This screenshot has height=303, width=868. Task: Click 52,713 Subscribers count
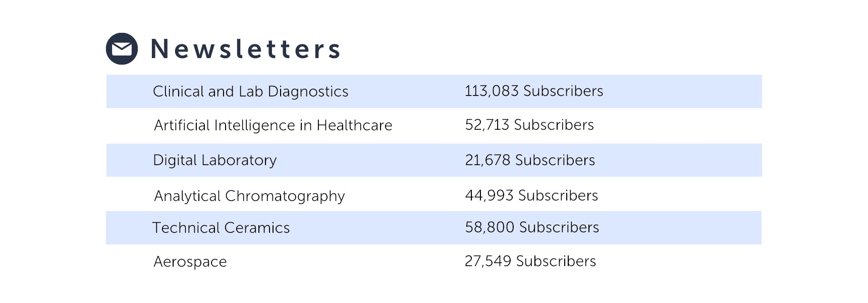(x=529, y=125)
